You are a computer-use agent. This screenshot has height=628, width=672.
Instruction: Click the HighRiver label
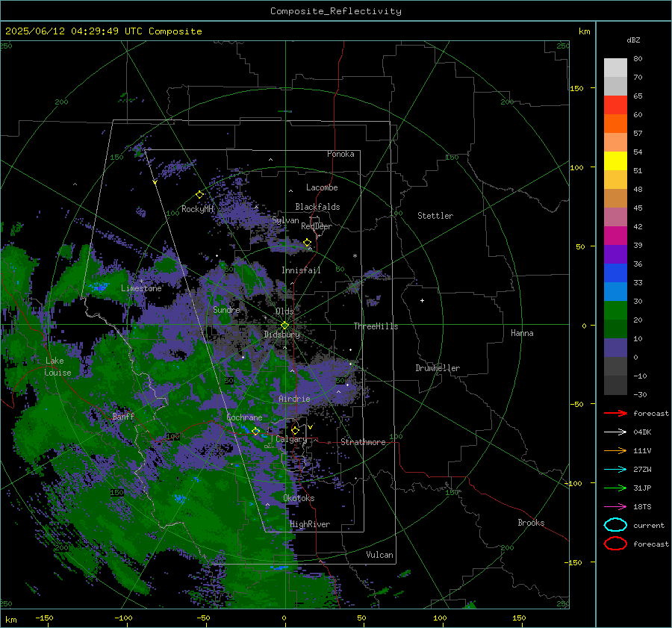pos(310,524)
